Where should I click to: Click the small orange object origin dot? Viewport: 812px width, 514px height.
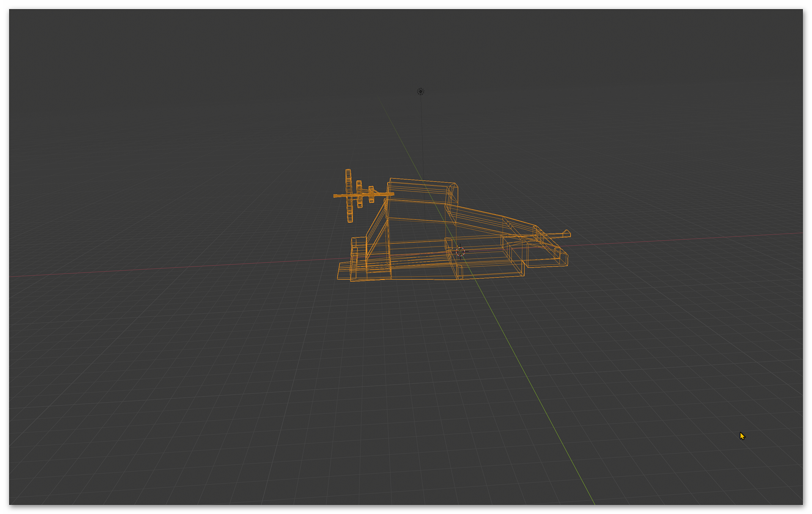coord(457,246)
